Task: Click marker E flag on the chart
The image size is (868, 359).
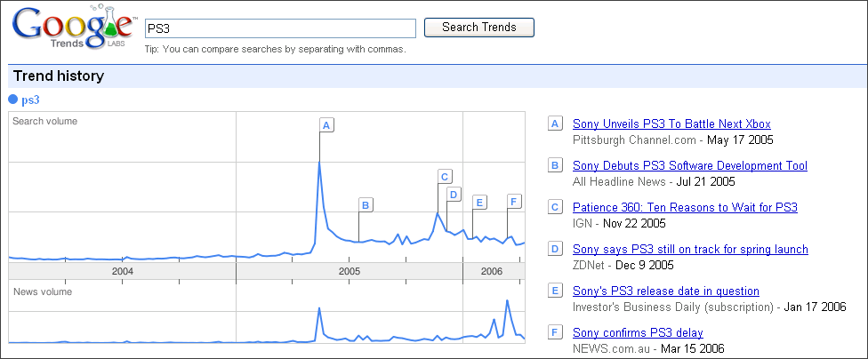Action: [x=478, y=203]
